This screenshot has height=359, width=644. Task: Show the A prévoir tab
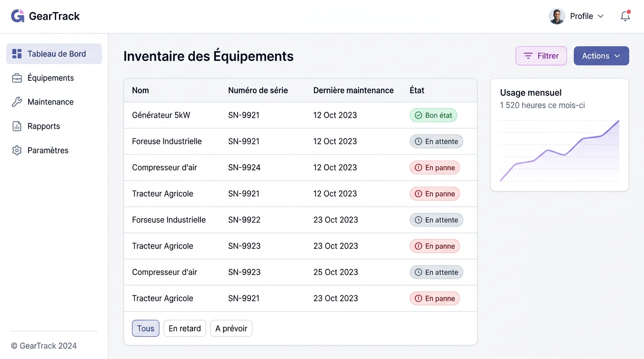click(x=231, y=329)
